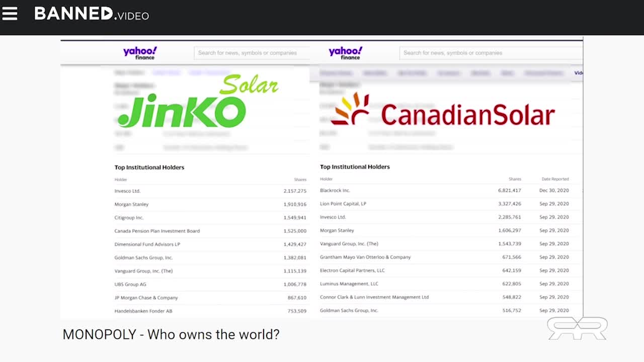Click the share count 1,382,081
Screen dimensions: 644x362
[295, 257]
